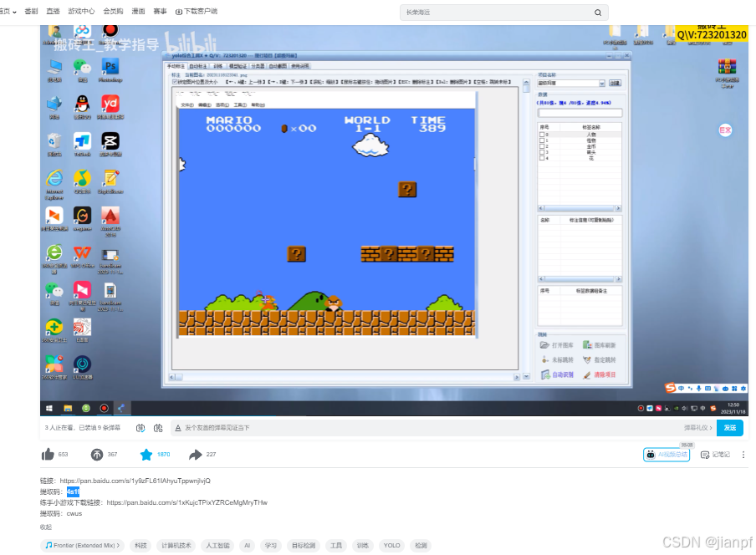Viewport: 756px width, 555px height.
Task: Click the AI视频总结 button
Action: [667, 455]
